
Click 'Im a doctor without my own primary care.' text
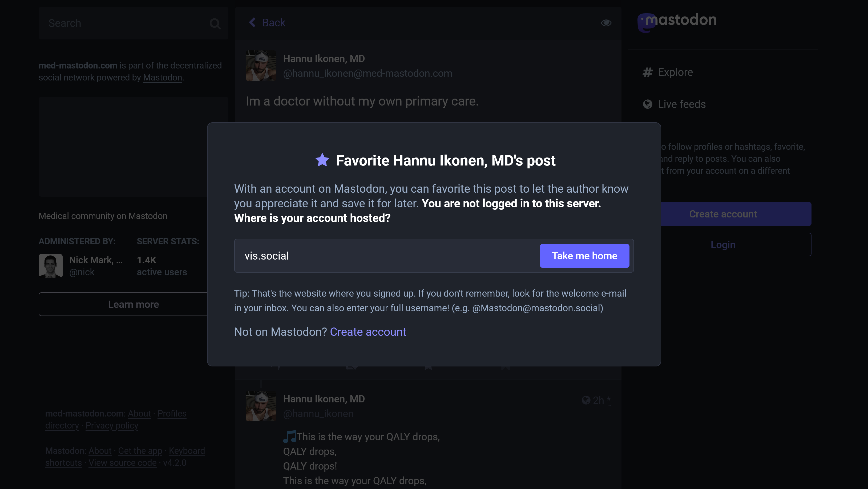pyautogui.click(x=362, y=101)
